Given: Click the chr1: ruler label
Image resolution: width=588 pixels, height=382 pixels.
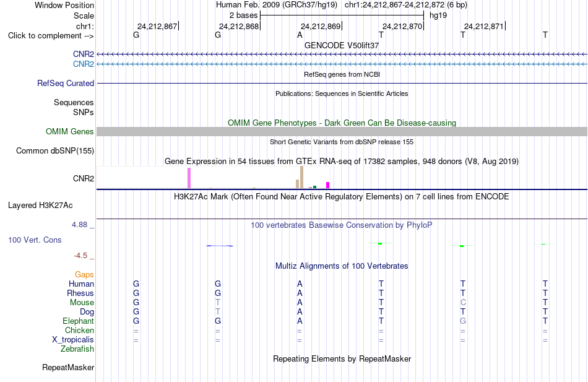Looking at the screenshot, I should 85,26.
